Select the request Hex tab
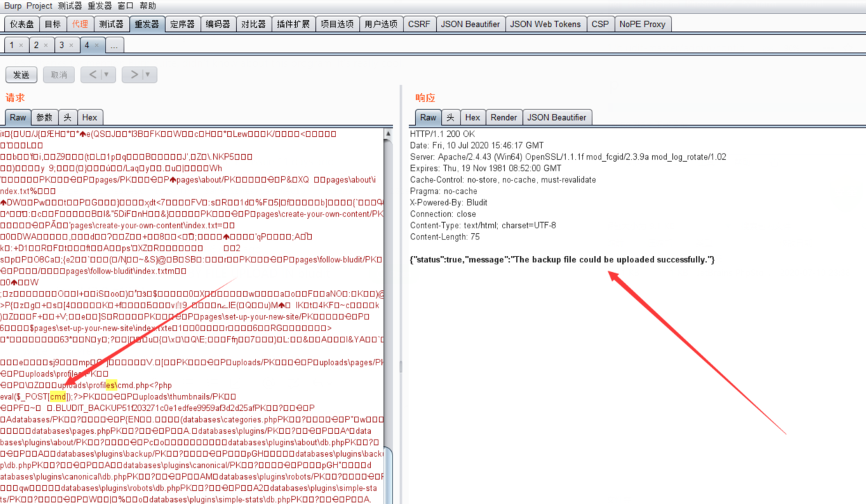Viewport: 866px width, 504px height. pyautogui.click(x=90, y=117)
